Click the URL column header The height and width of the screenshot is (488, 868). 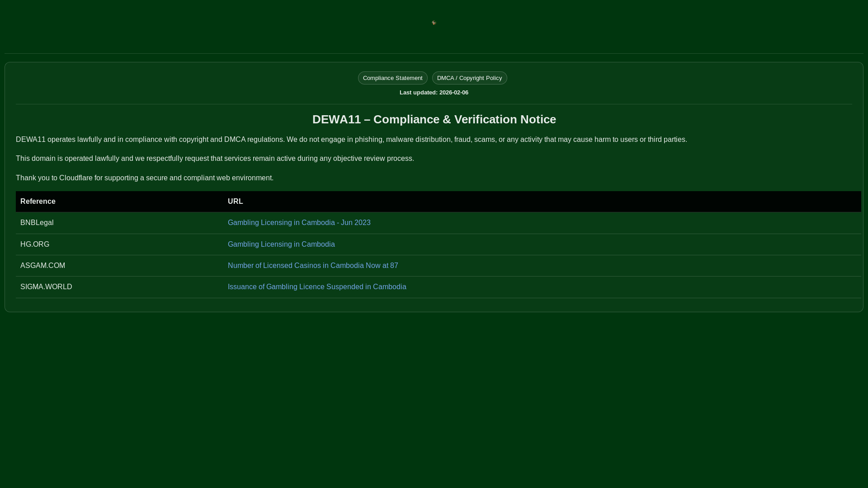542,202
